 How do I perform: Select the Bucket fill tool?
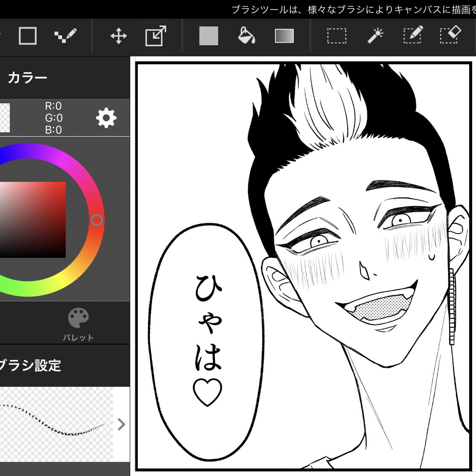(246, 36)
